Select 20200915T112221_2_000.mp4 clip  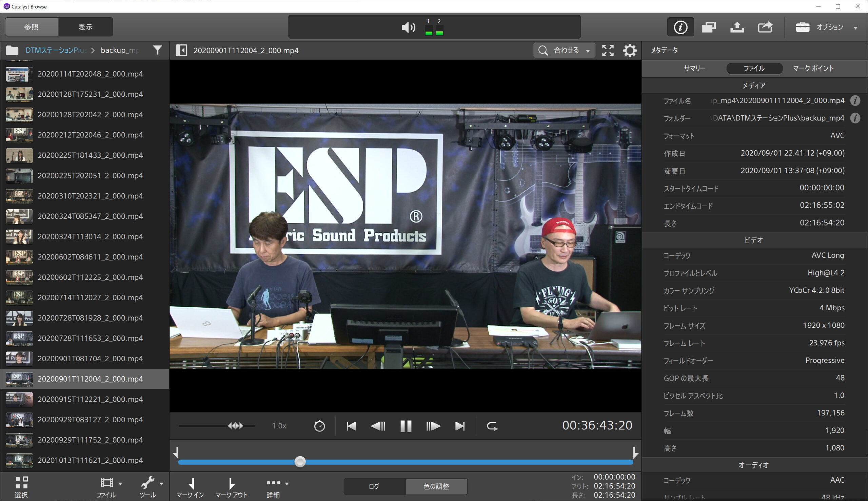tap(85, 399)
